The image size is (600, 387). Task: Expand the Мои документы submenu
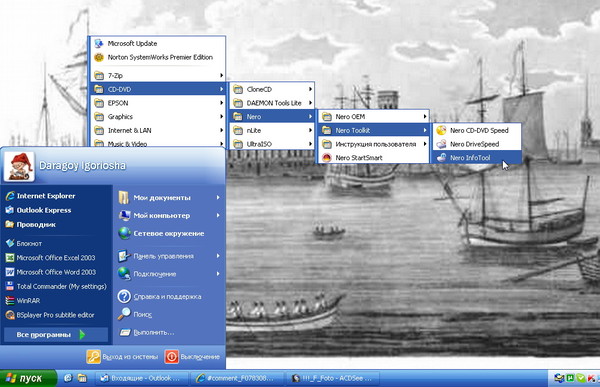pyautogui.click(x=169, y=198)
